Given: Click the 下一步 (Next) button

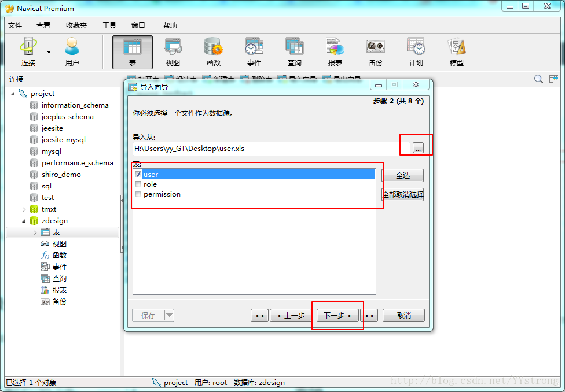Looking at the screenshot, I should (337, 316).
